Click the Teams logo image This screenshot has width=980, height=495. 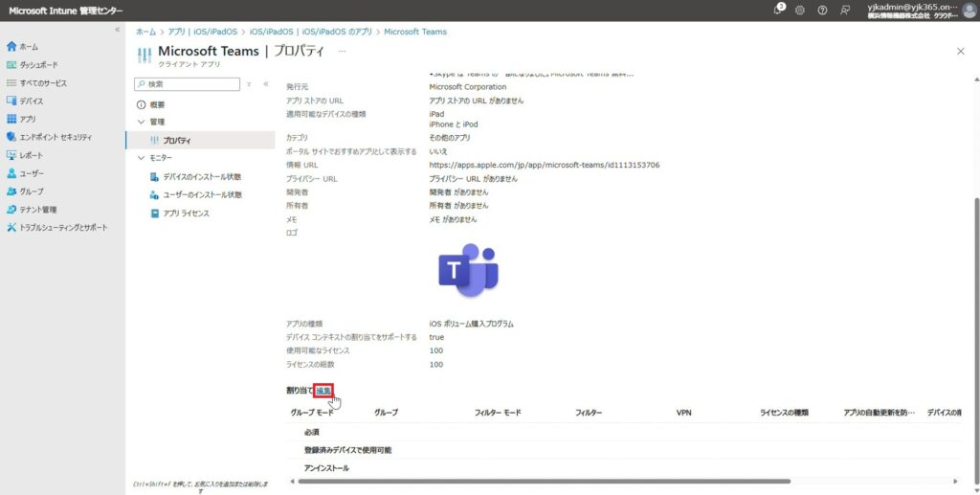(x=468, y=269)
